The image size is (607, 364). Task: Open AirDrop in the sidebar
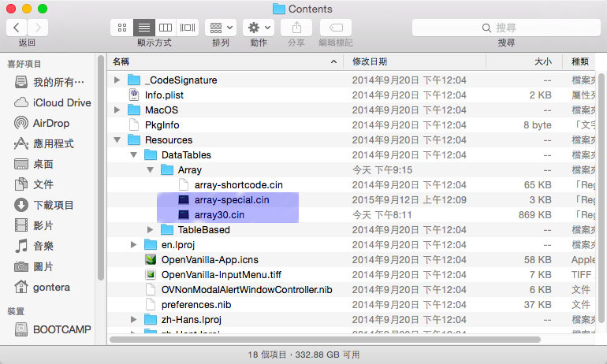(x=50, y=123)
